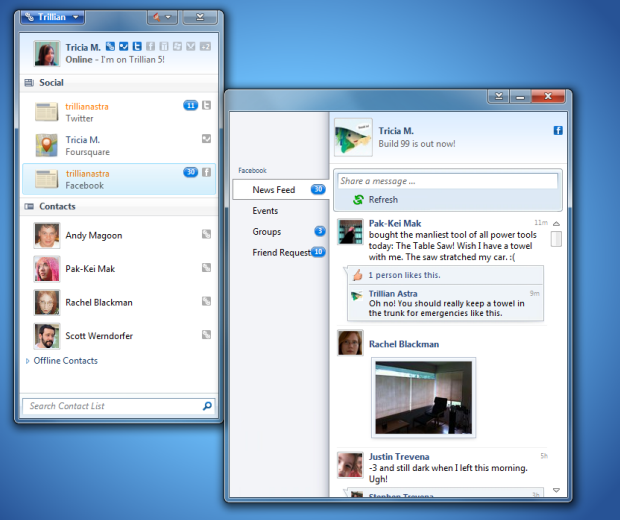The width and height of the screenshot is (620, 520).
Task: Click the magnifier search icon in contact list
Action: click(x=207, y=406)
